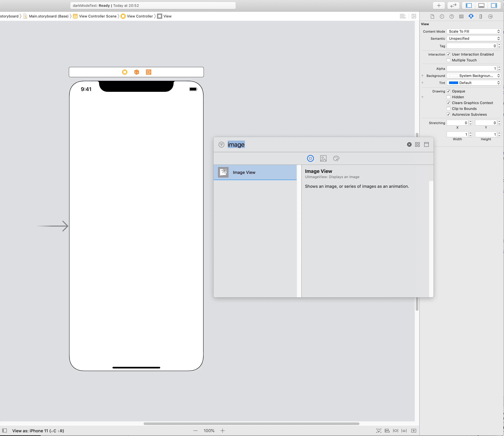The height and width of the screenshot is (436, 504).
Task: Click the First Responder cube icon
Action: point(137,72)
